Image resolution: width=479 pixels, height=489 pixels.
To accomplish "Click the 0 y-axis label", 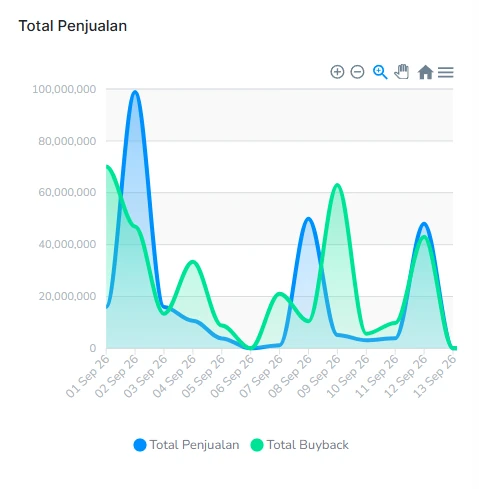I will coord(93,348).
